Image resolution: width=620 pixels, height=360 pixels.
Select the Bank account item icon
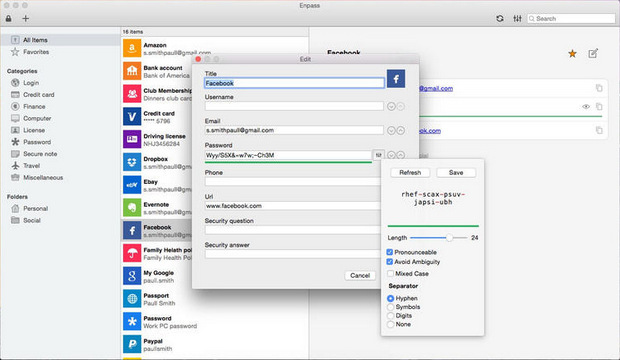tap(132, 71)
